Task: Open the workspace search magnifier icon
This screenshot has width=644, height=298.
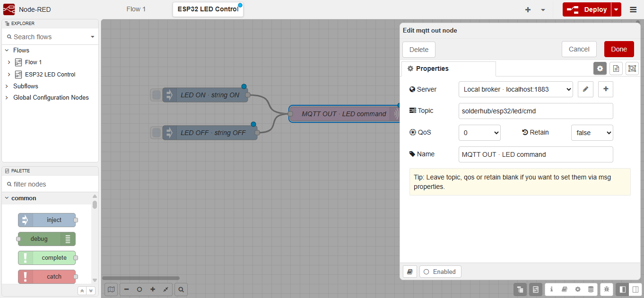Action: tap(181, 289)
